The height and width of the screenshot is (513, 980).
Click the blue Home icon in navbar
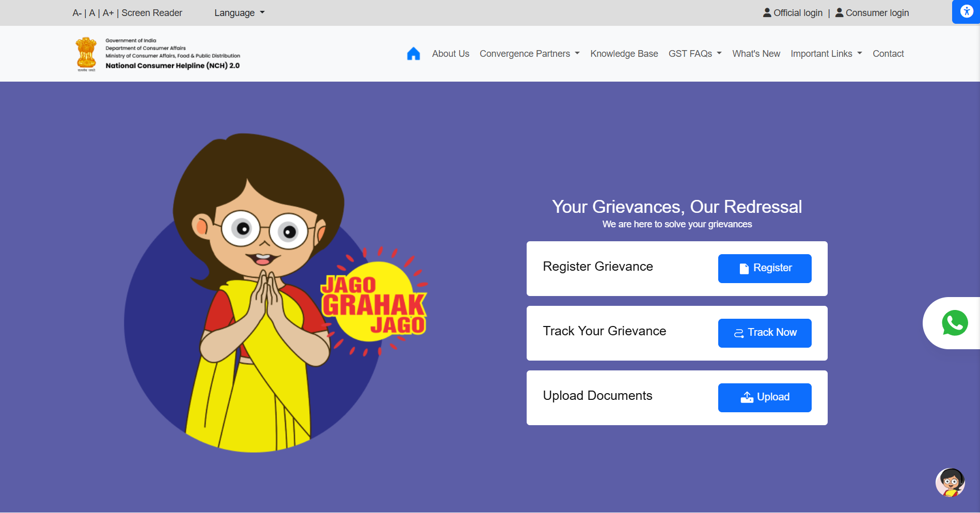[x=413, y=54]
